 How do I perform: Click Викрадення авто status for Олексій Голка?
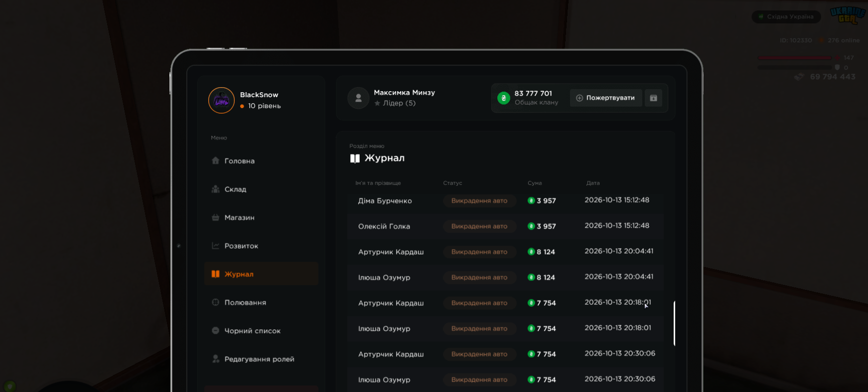point(479,226)
